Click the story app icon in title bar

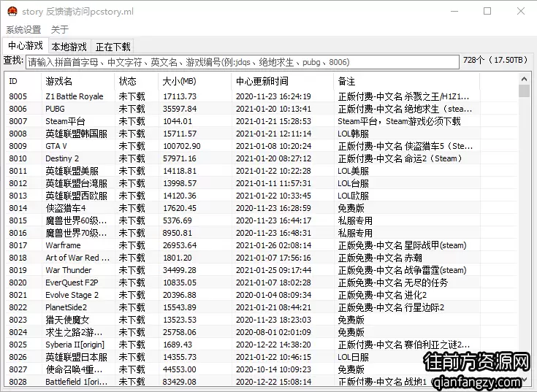click(12, 11)
